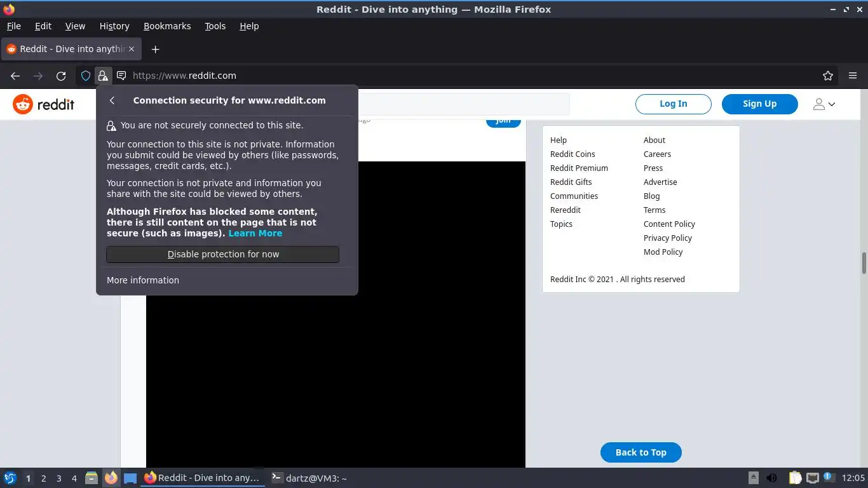Switch to workspace 1
Viewport: 868px width, 488px height.
(28, 478)
